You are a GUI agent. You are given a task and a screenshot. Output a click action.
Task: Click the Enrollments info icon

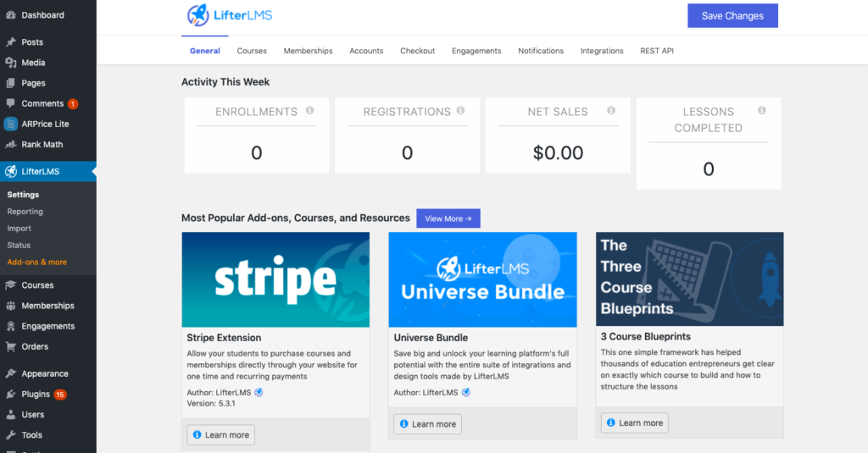[310, 111]
